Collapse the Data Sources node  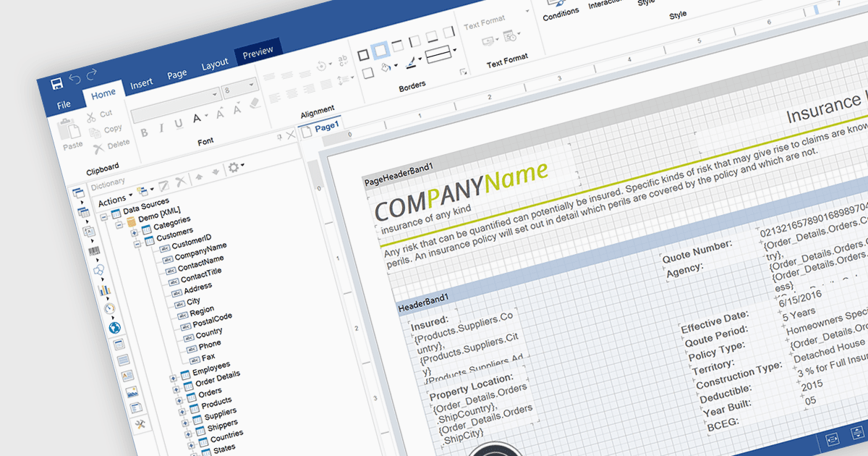click(x=104, y=216)
